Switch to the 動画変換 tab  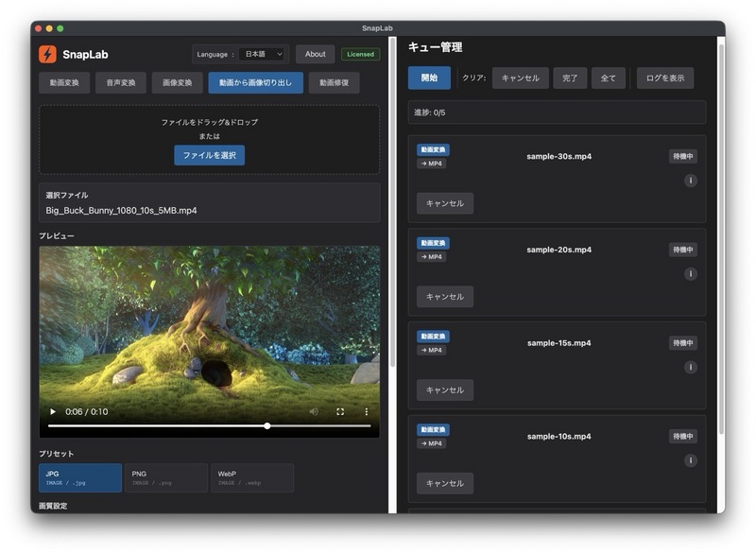pyautogui.click(x=64, y=83)
